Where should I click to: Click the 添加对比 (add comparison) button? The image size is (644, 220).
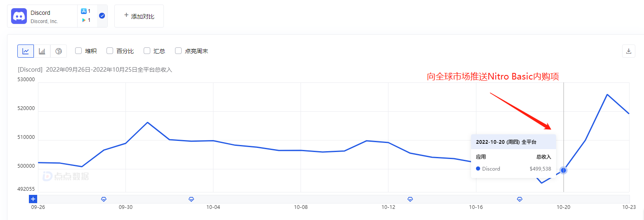[139, 16]
